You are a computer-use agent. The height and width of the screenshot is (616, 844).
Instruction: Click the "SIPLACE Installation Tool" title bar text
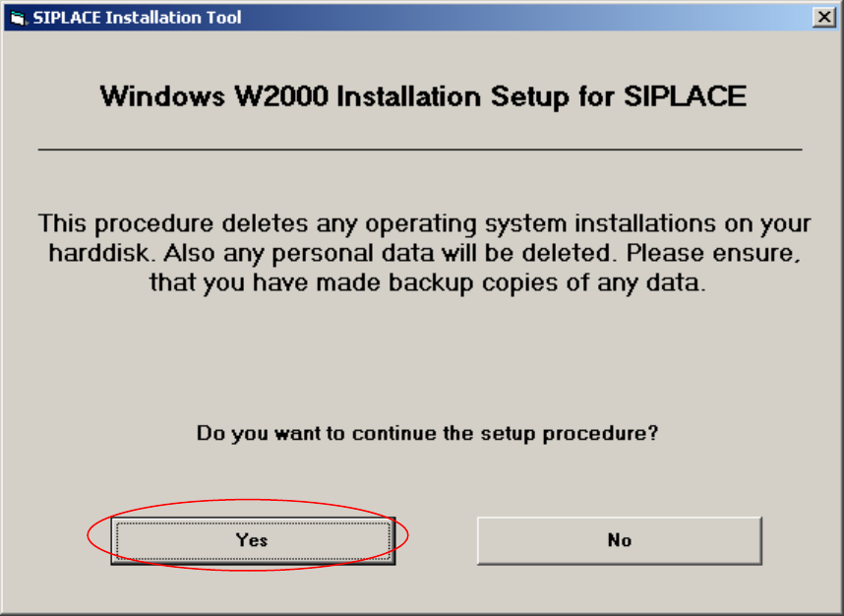coord(138,18)
